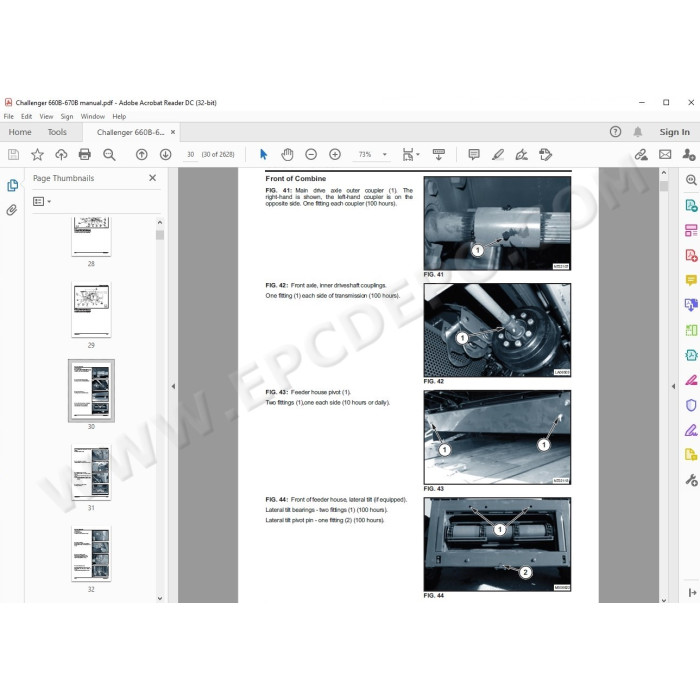Open the Protect shield tool

[690, 405]
